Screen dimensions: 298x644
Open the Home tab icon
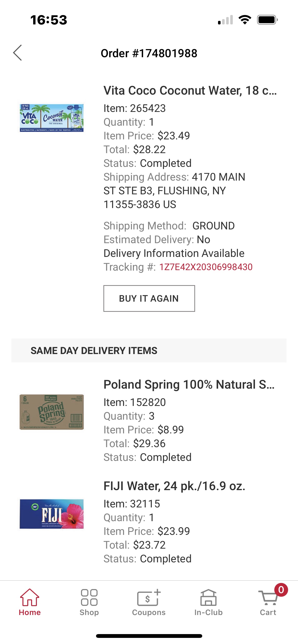pyautogui.click(x=30, y=597)
